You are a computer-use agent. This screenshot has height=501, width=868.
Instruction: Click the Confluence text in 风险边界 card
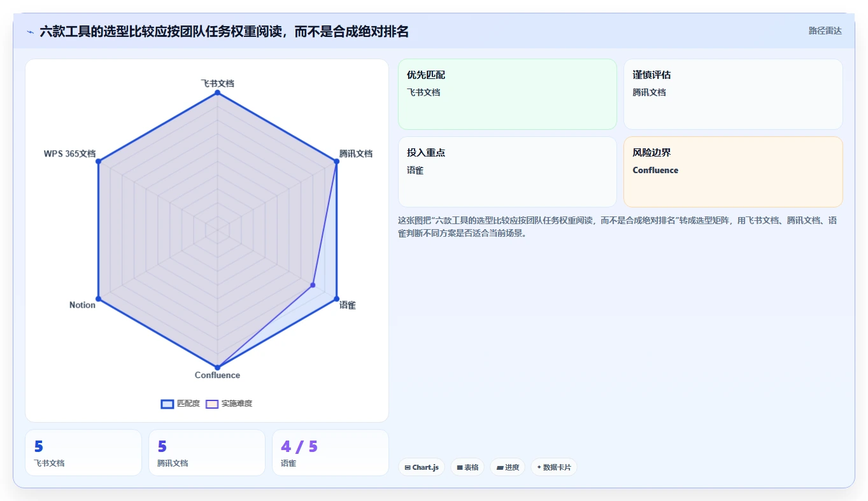tap(655, 170)
